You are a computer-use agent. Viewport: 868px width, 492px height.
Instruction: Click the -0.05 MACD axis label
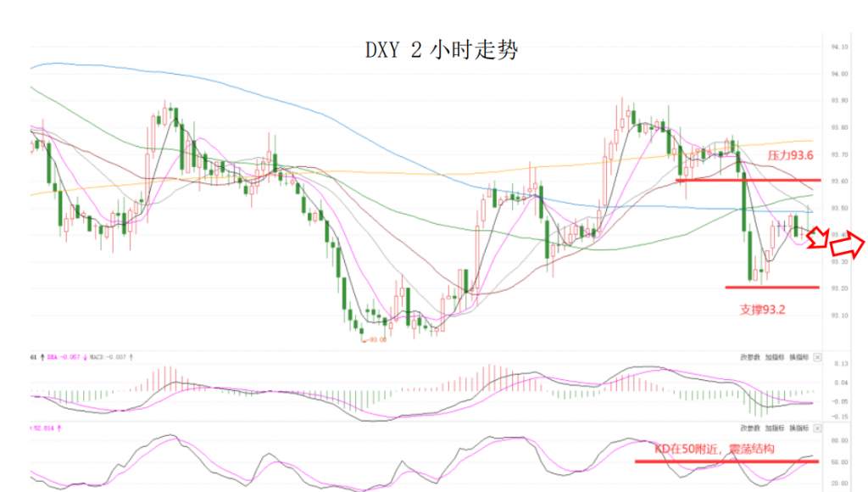point(839,402)
